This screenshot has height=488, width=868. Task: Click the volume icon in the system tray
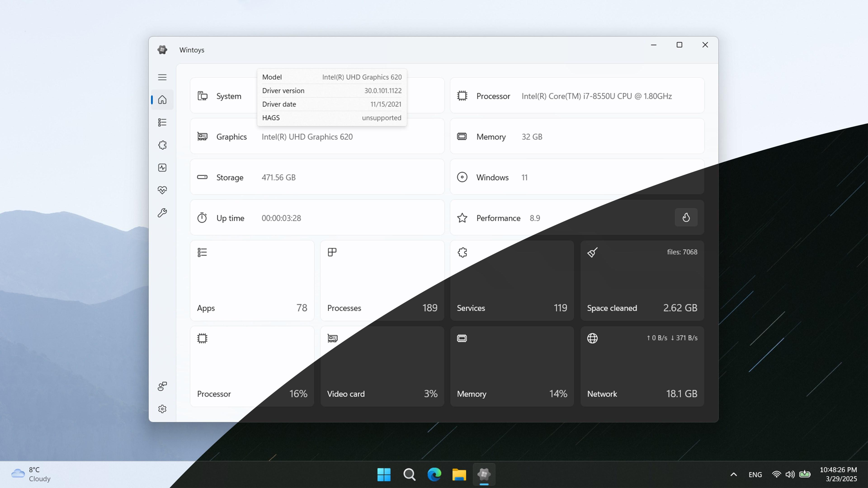point(790,474)
